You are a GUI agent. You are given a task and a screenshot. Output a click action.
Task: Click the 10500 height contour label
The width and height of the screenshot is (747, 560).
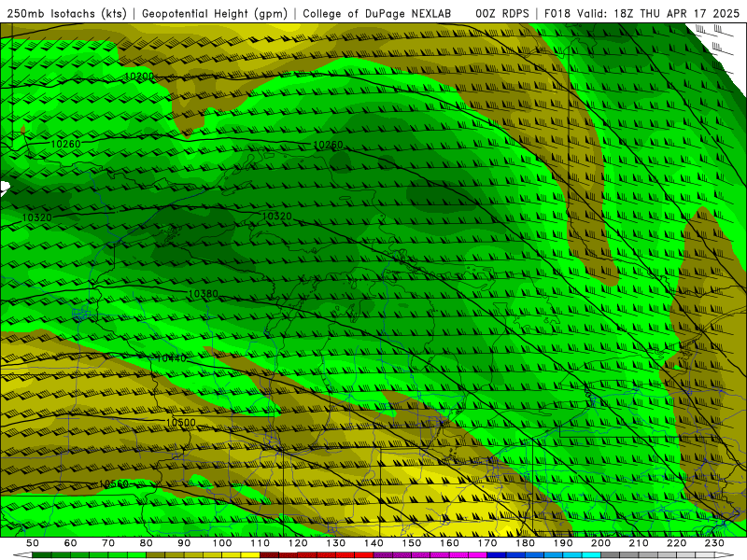tap(180, 423)
